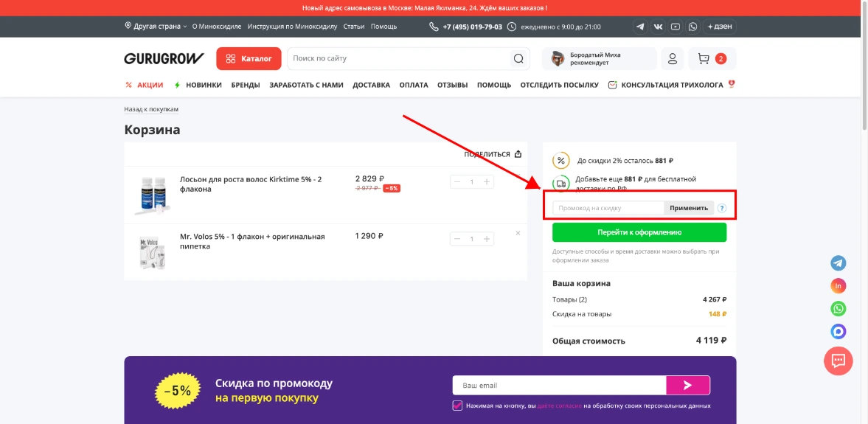This screenshot has width=868, height=424.
Task: Open the user account profile icon
Action: coord(673,59)
